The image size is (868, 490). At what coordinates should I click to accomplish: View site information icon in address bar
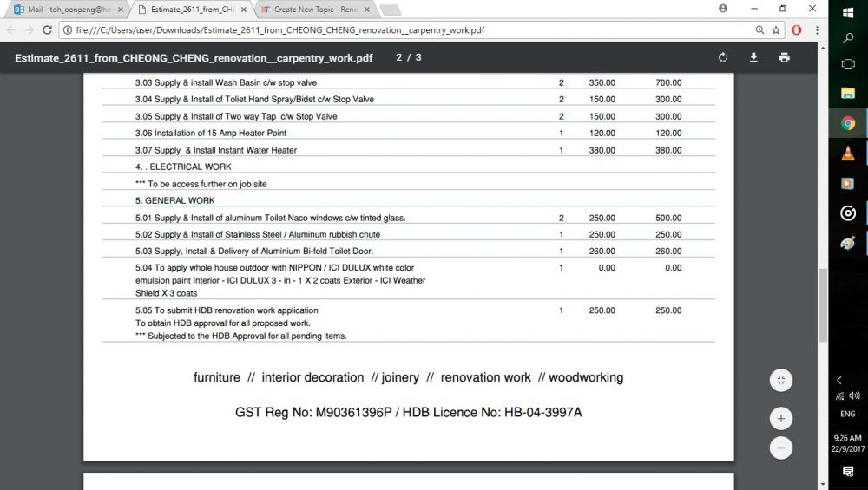tap(68, 29)
